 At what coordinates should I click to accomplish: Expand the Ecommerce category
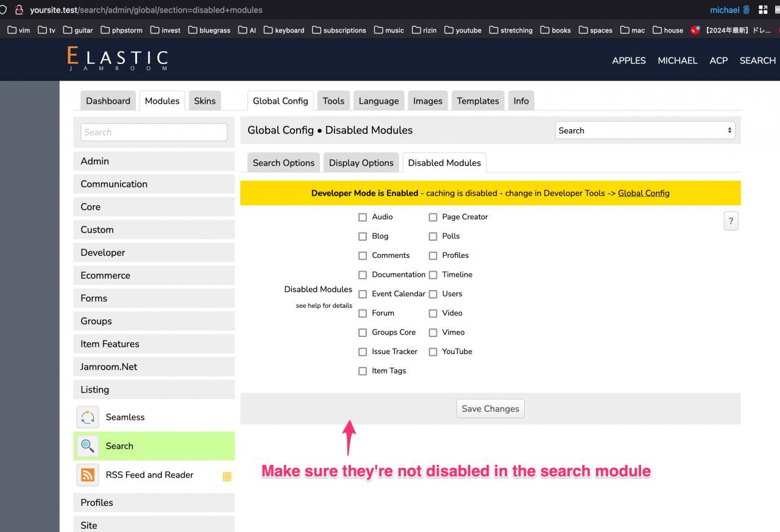pyautogui.click(x=154, y=275)
